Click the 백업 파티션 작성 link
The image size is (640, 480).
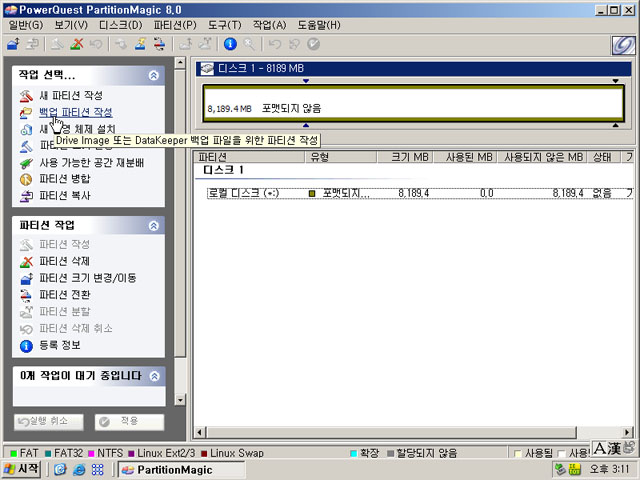tap(76, 112)
